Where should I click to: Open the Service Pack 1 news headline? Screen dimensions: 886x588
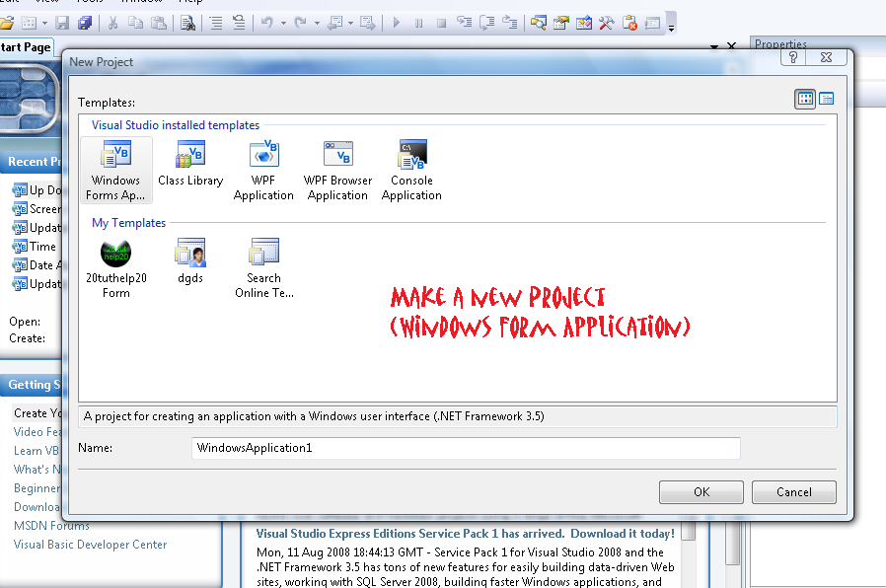point(465,533)
